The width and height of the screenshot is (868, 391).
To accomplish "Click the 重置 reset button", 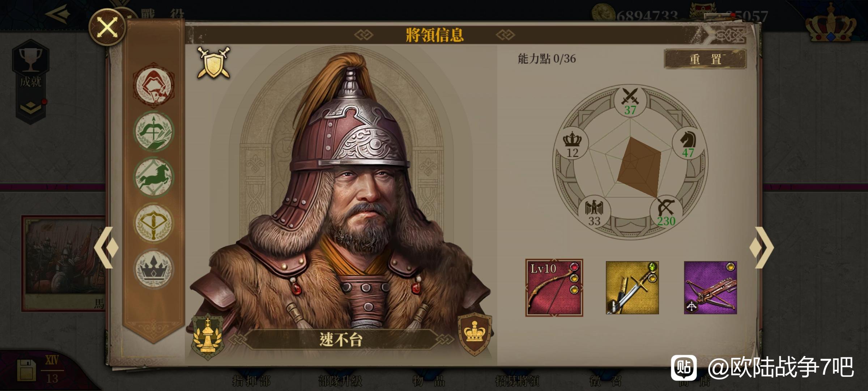I will tap(705, 59).
